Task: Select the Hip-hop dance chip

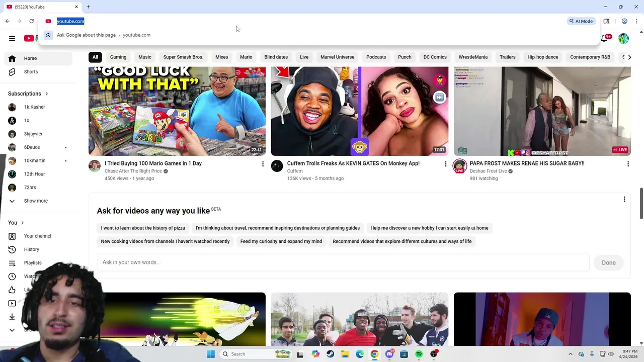Action: pos(543,57)
